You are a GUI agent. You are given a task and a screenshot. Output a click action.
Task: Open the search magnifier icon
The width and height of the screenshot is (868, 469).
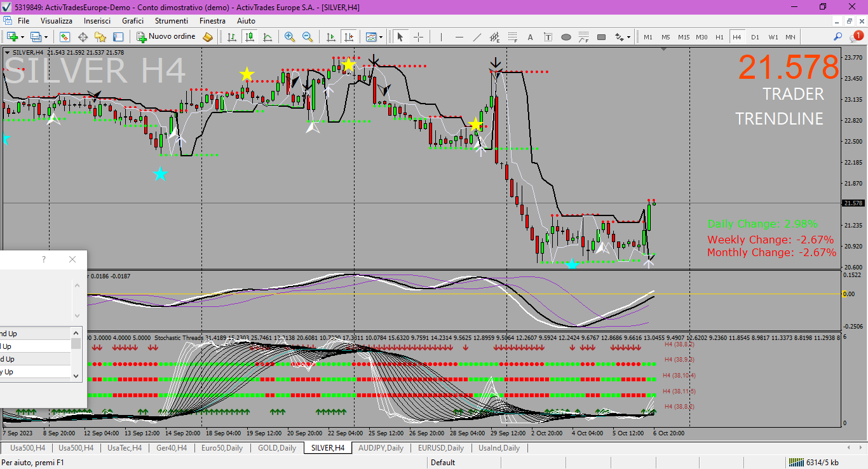pyautogui.click(x=837, y=37)
